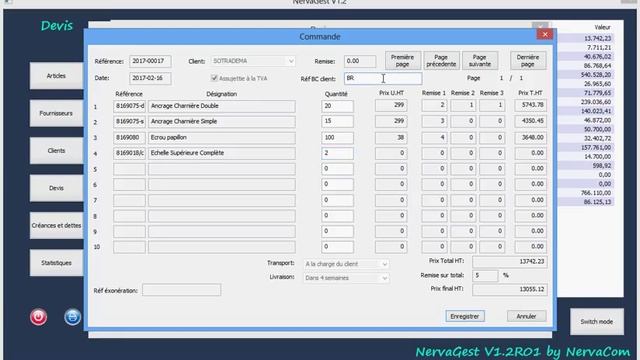Open Clients section

coord(56,151)
